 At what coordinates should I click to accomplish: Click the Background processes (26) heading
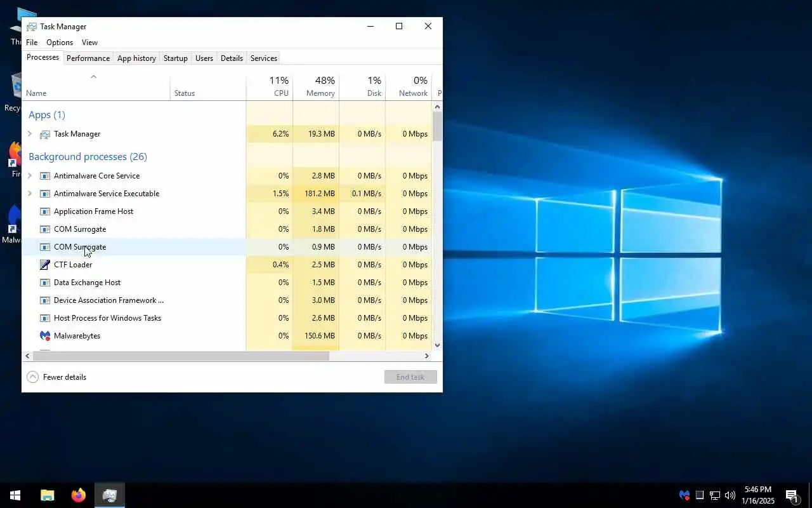click(x=88, y=157)
